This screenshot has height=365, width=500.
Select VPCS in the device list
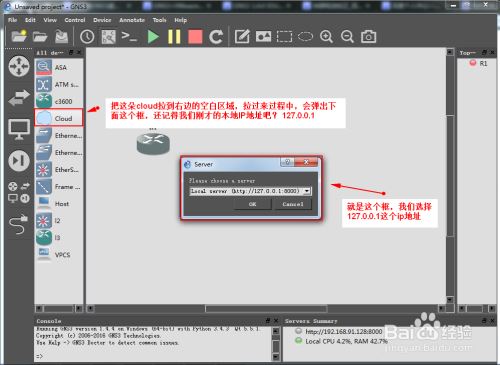tap(59, 255)
